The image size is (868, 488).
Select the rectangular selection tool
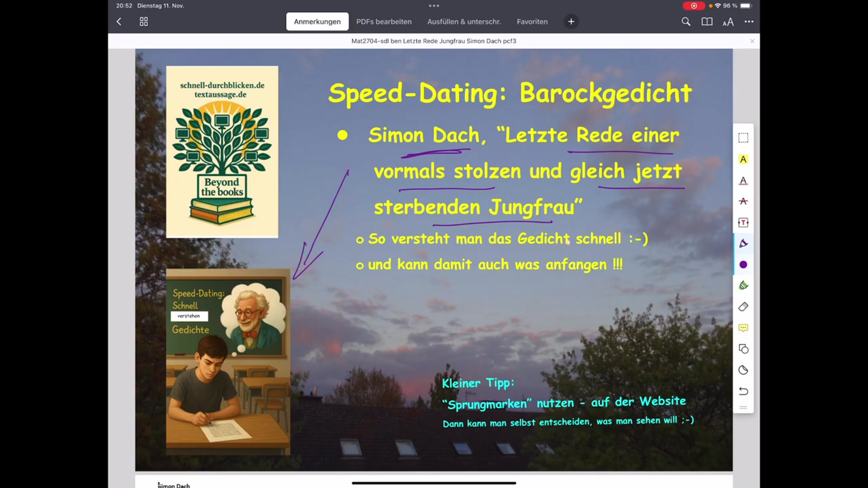pos(743,138)
